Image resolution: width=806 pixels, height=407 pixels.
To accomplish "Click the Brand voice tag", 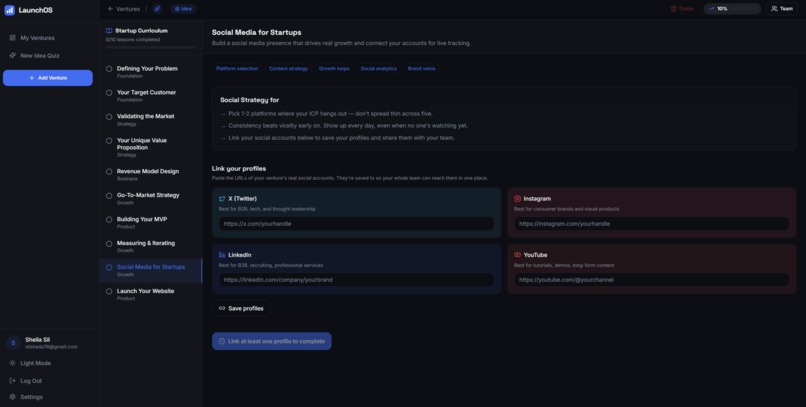I will 422,68.
